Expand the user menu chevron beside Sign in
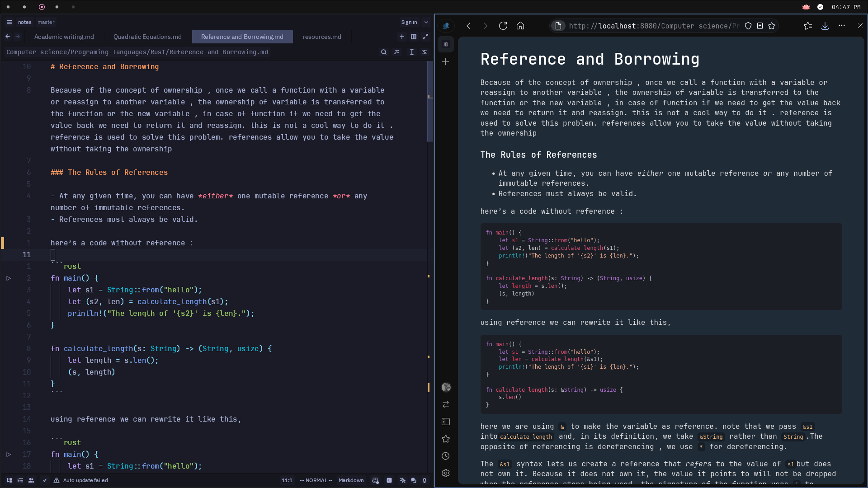Screen dimensions: 868x488 click(x=426, y=22)
